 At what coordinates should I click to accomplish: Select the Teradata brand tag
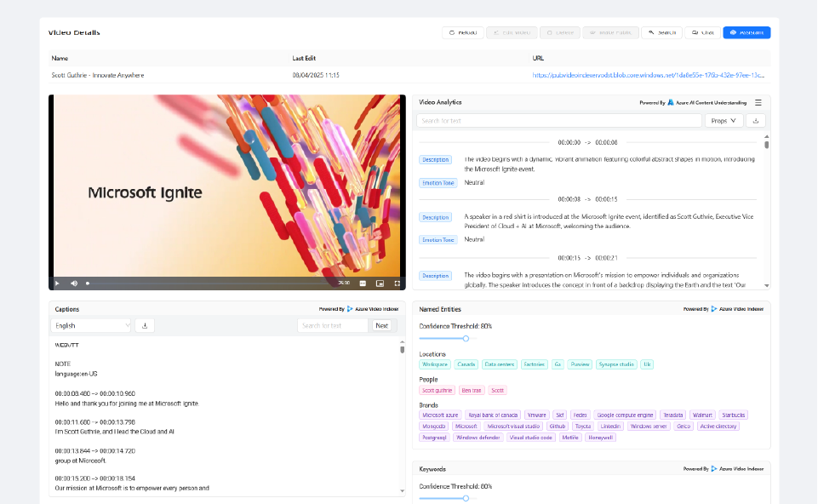[x=673, y=415]
